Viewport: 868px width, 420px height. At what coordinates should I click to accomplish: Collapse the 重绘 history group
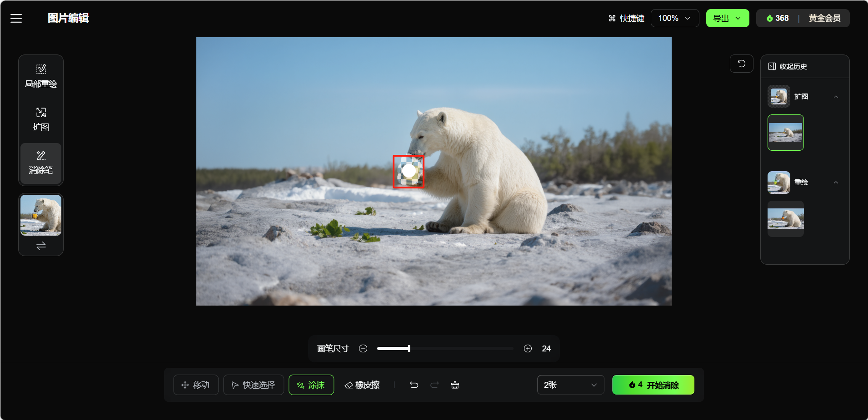(836, 183)
